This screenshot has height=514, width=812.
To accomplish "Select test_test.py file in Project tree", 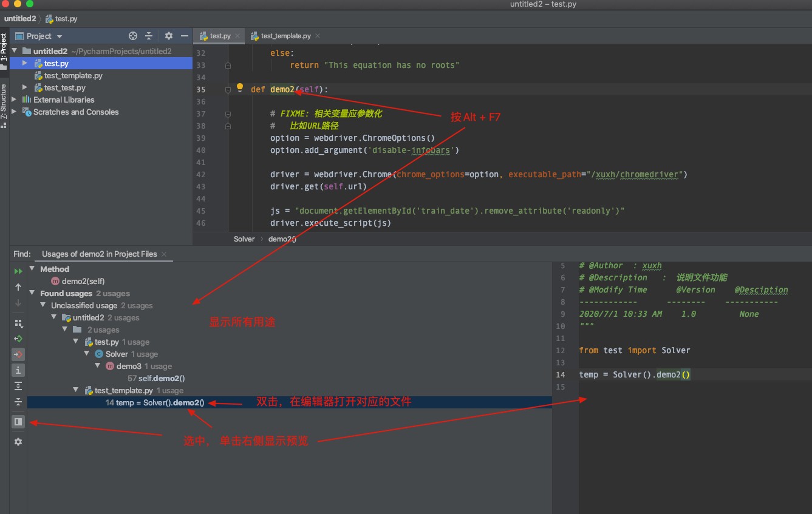I will click(x=64, y=87).
